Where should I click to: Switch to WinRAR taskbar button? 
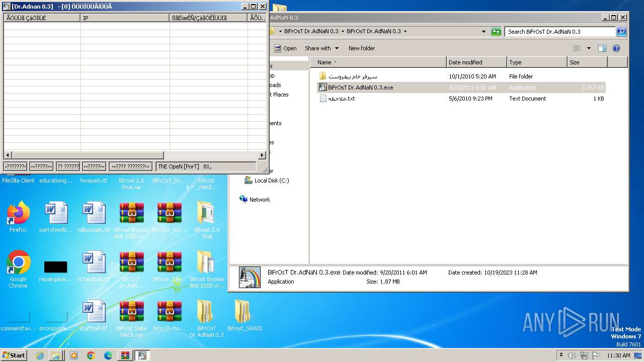(x=125, y=355)
